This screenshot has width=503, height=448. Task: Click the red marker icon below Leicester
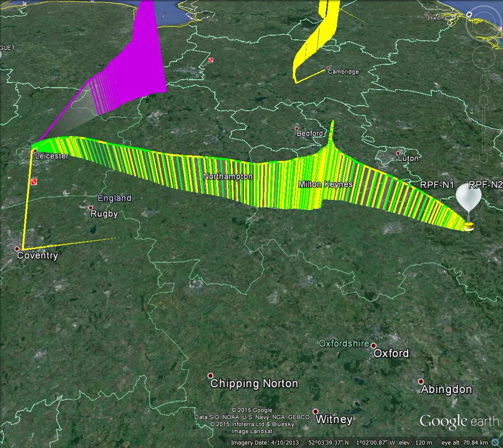coord(33,183)
